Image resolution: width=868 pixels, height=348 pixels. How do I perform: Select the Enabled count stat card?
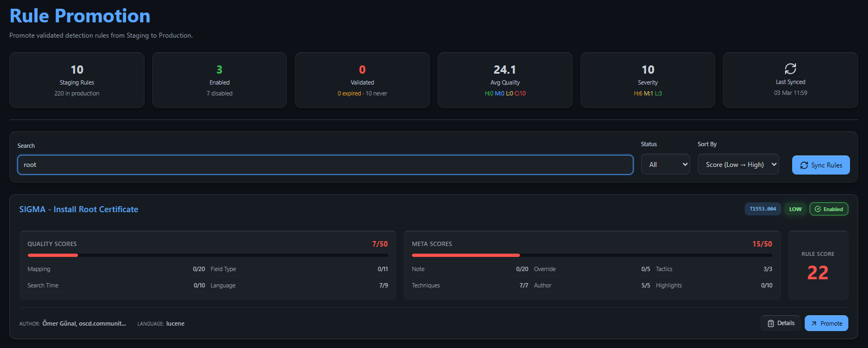[219, 80]
